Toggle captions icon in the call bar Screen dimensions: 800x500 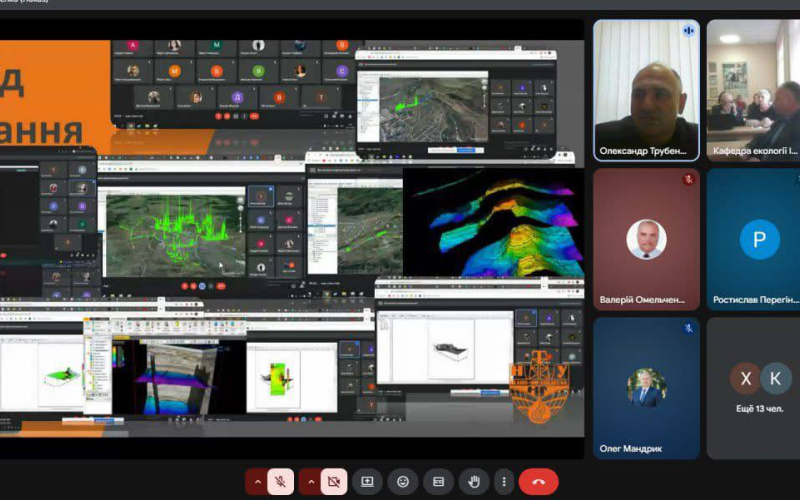pos(438,482)
